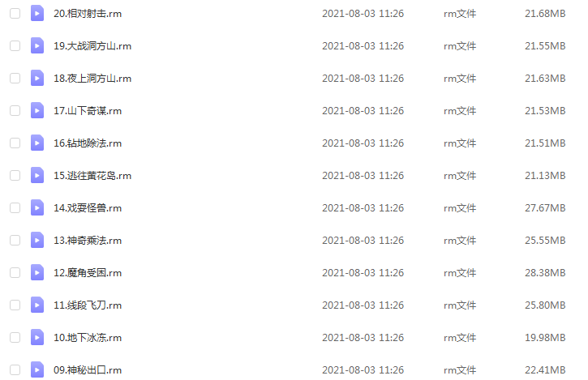Click the rm文件 type label for 12.魔角受困.rm

coord(460,273)
